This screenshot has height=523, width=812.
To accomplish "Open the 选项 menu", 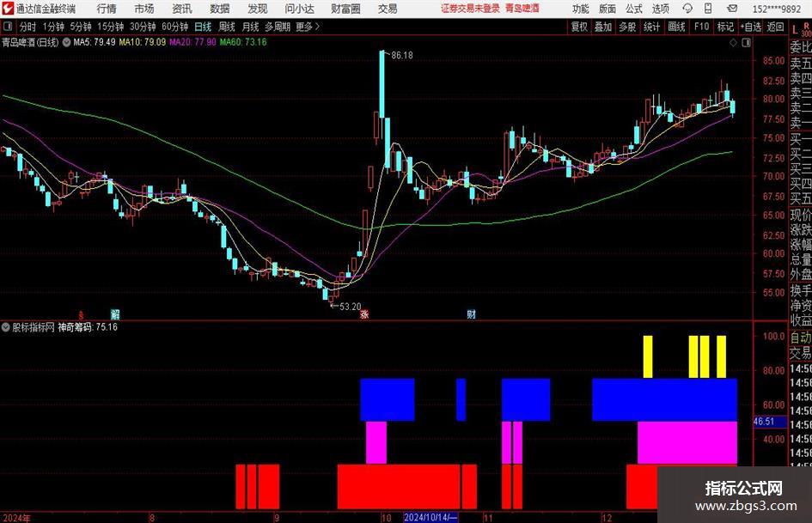I will [x=660, y=9].
